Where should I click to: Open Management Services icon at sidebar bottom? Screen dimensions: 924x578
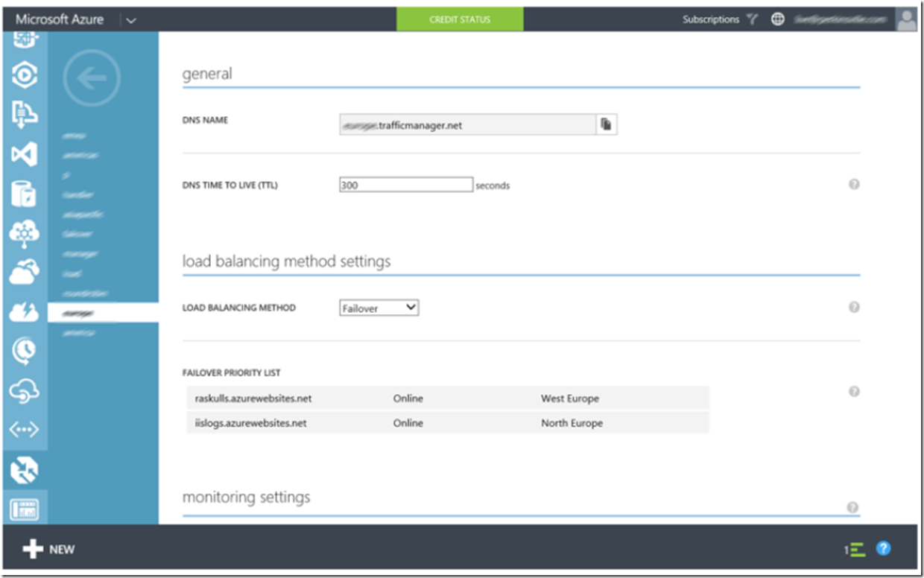[24, 509]
